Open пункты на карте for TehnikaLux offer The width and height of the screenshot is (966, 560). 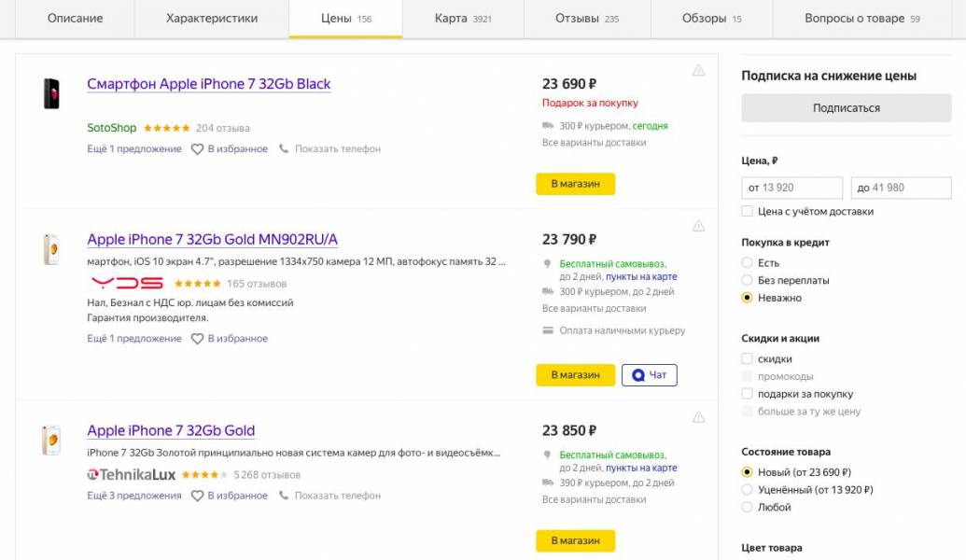[x=641, y=469]
